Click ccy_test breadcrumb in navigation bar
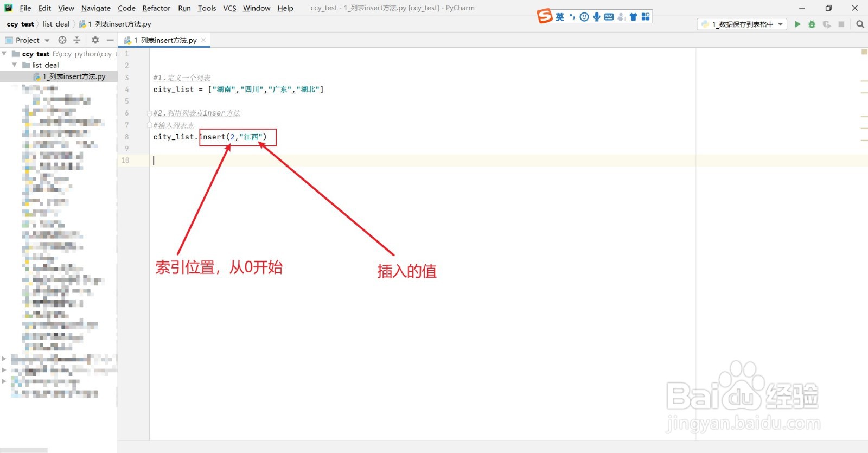This screenshot has width=868, height=453. [x=21, y=24]
